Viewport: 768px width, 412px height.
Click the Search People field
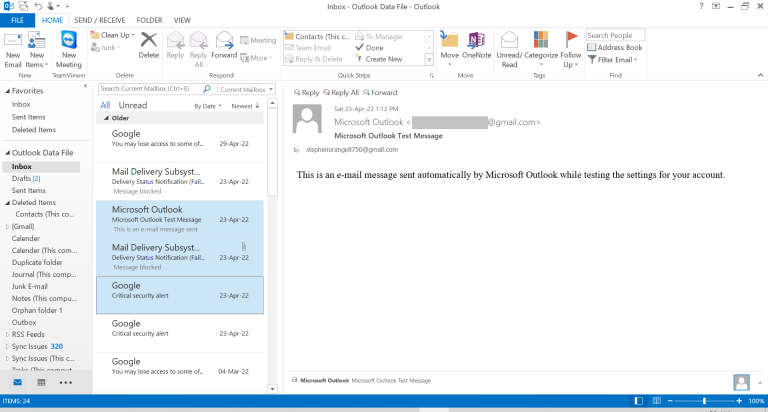coord(615,35)
